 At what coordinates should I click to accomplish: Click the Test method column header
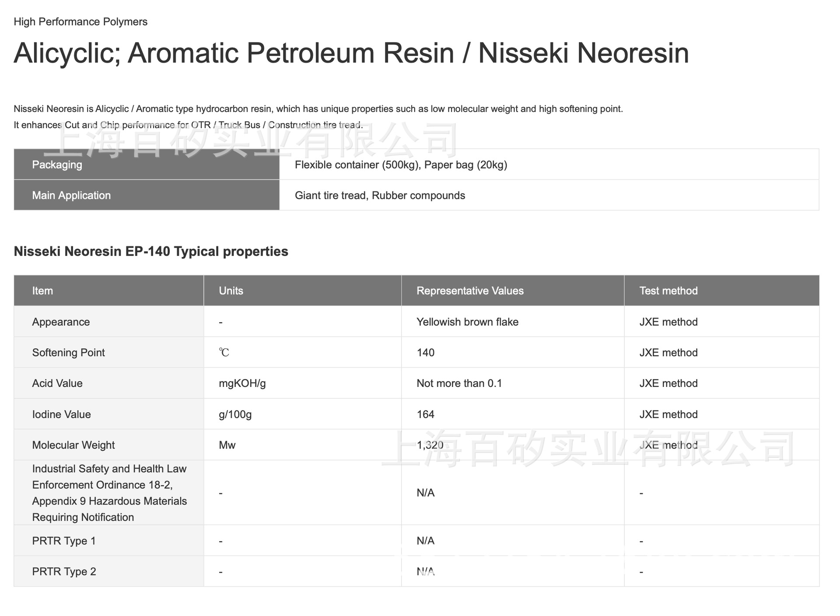pos(668,291)
